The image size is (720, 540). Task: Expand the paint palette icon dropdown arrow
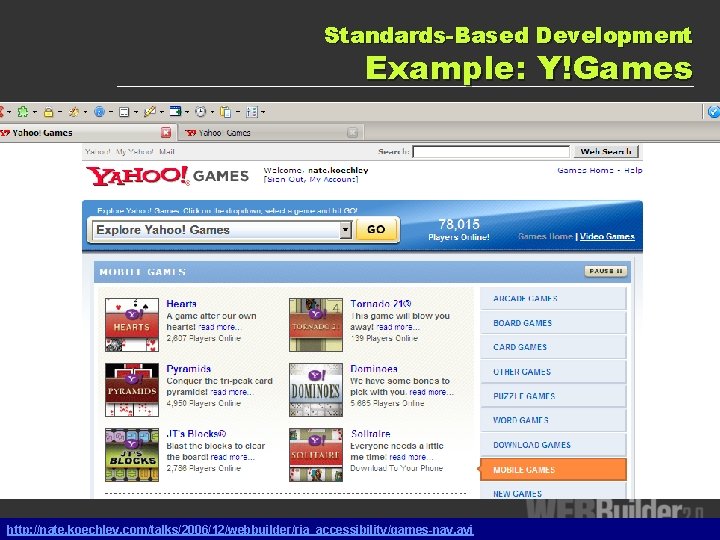click(x=85, y=112)
